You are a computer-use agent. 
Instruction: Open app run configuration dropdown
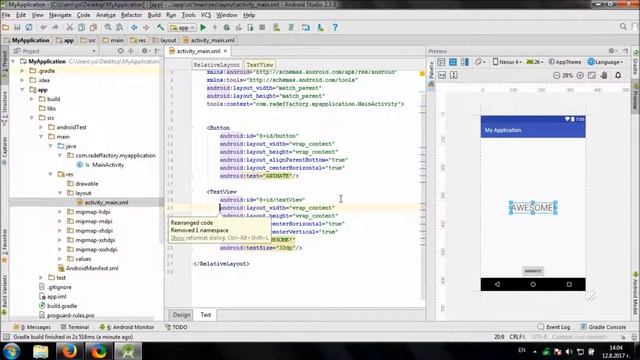tap(182, 28)
